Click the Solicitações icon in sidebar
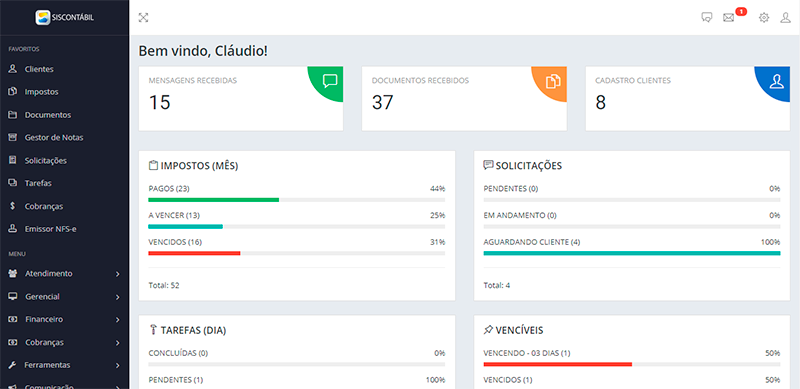800x389 pixels. click(x=13, y=160)
